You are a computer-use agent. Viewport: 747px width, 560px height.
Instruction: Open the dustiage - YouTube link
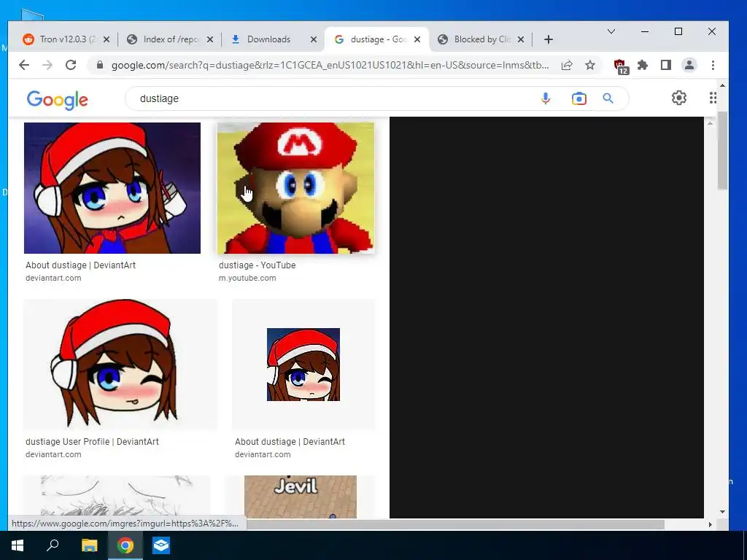click(258, 265)
